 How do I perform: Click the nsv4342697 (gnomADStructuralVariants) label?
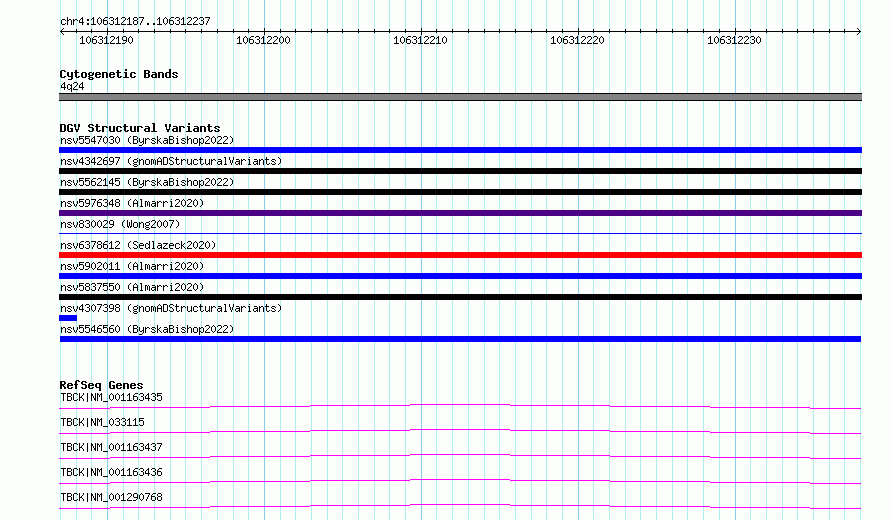pos(171,161)
